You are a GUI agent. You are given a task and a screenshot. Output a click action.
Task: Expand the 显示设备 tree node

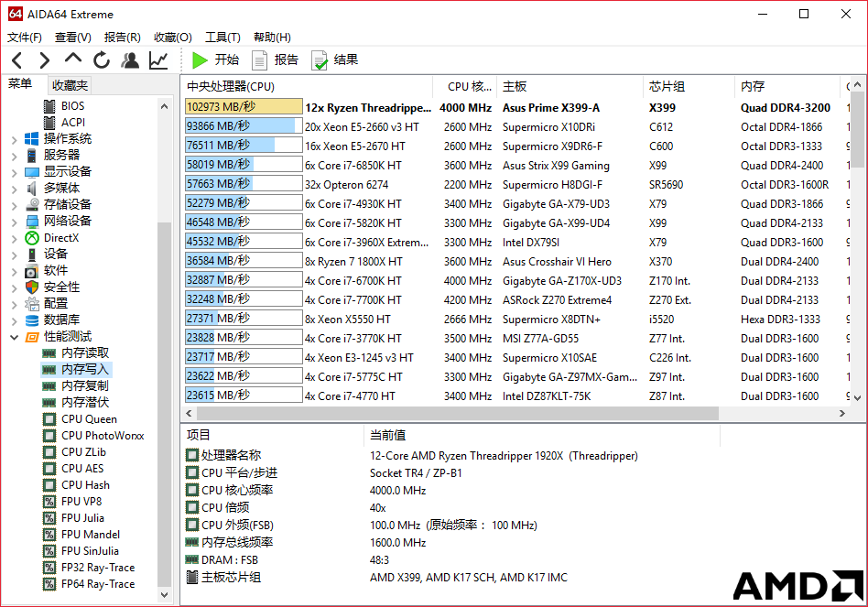tap(15, 173)
